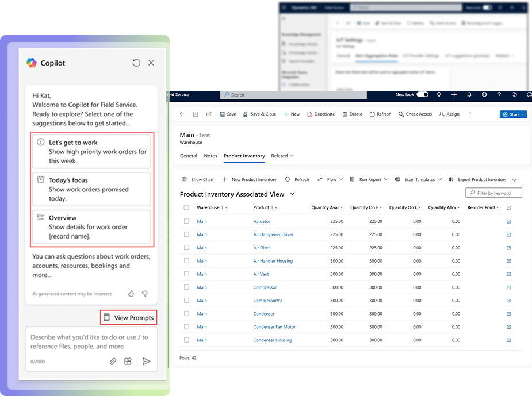This screenshot has height=396, width=532.
Task: Give thumbs down to Copilot response
Action: pyautogui.click(x=145, y=294)
